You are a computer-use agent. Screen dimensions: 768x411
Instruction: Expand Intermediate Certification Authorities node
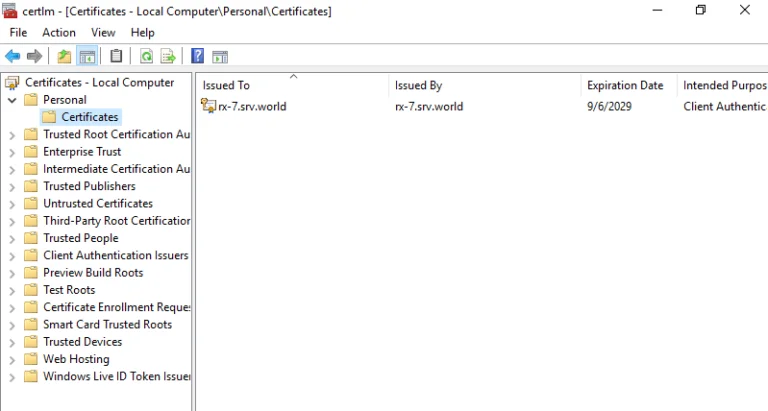(12, 169)
